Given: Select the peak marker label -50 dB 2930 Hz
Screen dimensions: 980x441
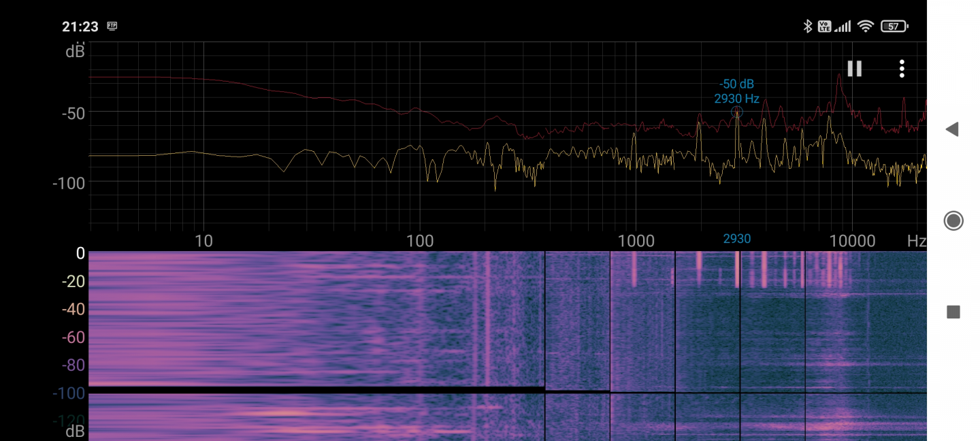Looking at the screenshot, I should pyautogui.click(x=736, y=91).
